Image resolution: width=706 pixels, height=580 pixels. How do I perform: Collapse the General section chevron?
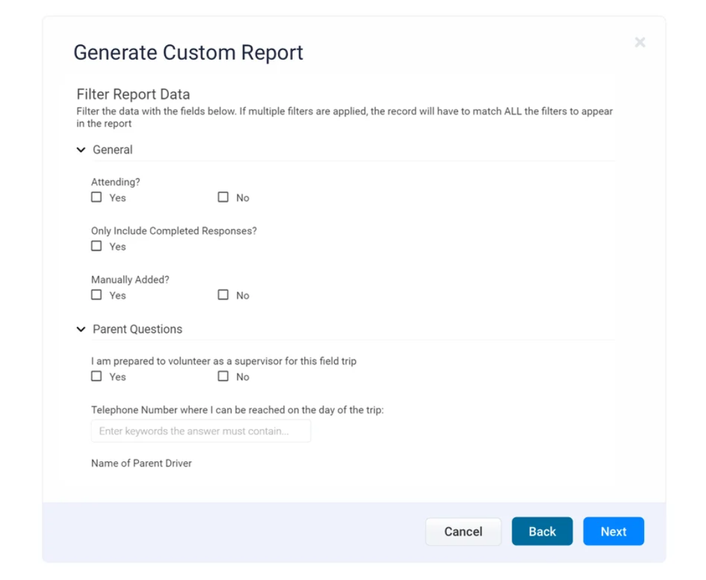(81, 150)
